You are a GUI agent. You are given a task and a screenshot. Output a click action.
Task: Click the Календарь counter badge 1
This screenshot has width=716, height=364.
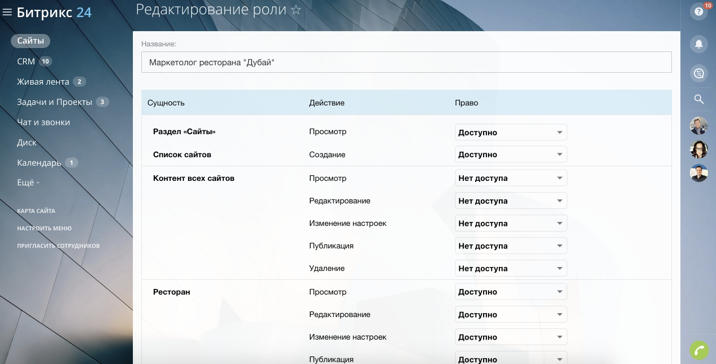[71, 163]
